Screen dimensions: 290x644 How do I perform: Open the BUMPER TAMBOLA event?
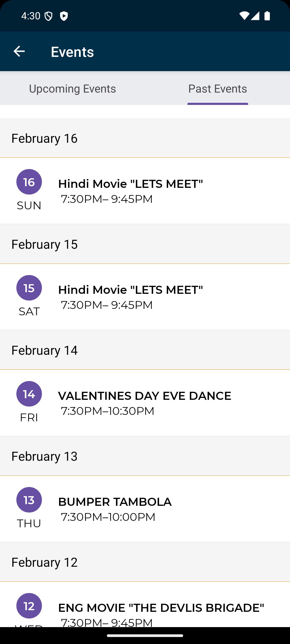pyautogui.click(x=145, y=509)
